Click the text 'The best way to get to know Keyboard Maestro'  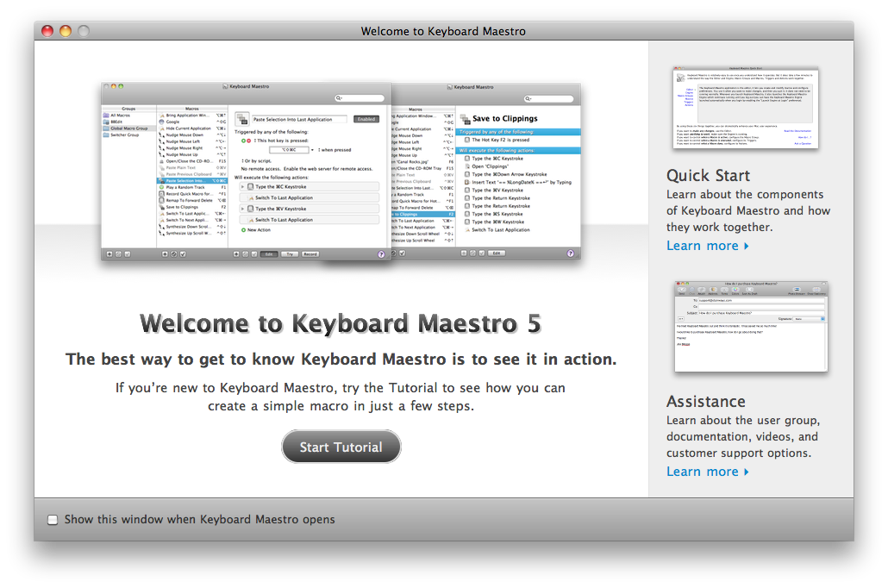click(x=257, y=360)
